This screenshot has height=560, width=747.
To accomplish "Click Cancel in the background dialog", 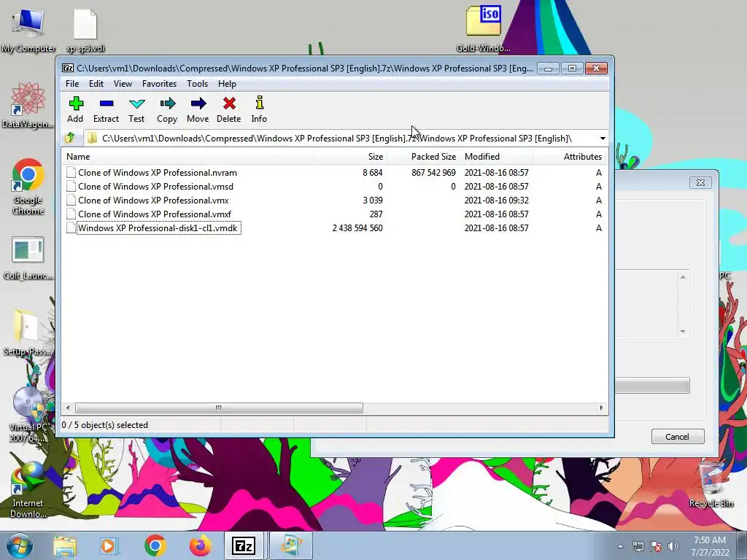I will pyautogui.click(x=678, y=437).
